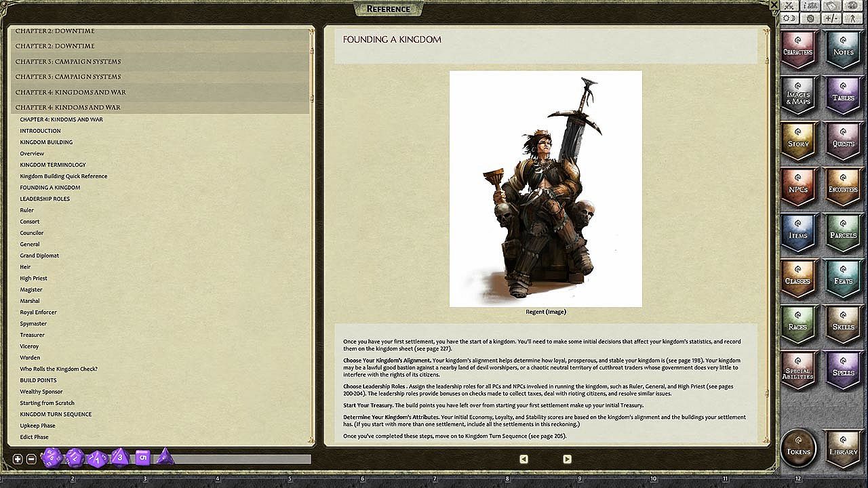Open the Characters sidebar button
The width and height of the screenshot is (868, 488).
pos(798,49)
